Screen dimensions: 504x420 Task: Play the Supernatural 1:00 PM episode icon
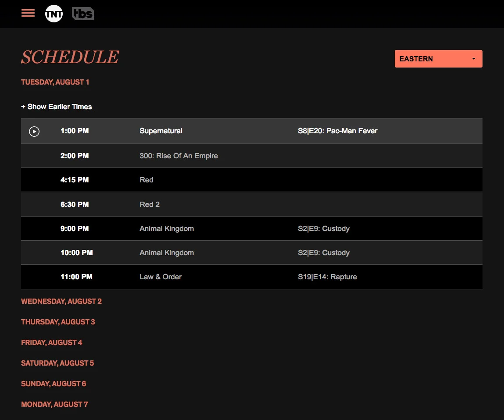(x=34, y=132)
